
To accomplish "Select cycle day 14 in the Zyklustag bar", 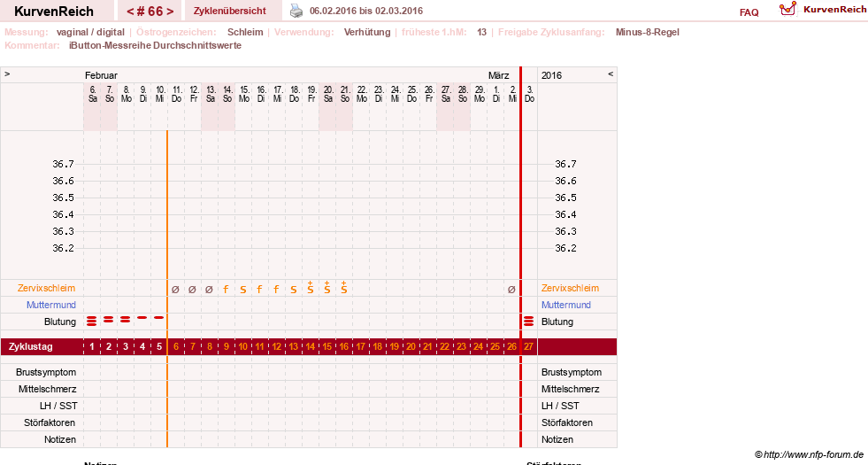I will point(310,347).
